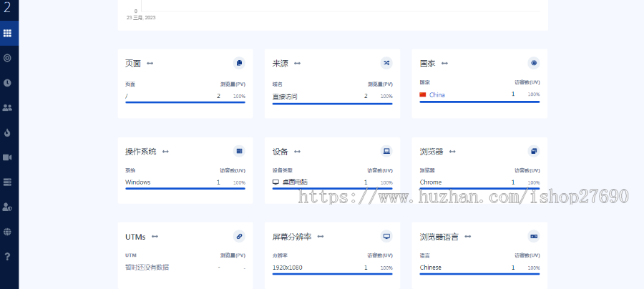The height and width of the screenshot is (289, 644).
Task: Click the number 2 logo at sidebar top
Action: pyautogui.click(x=7, y=7)
